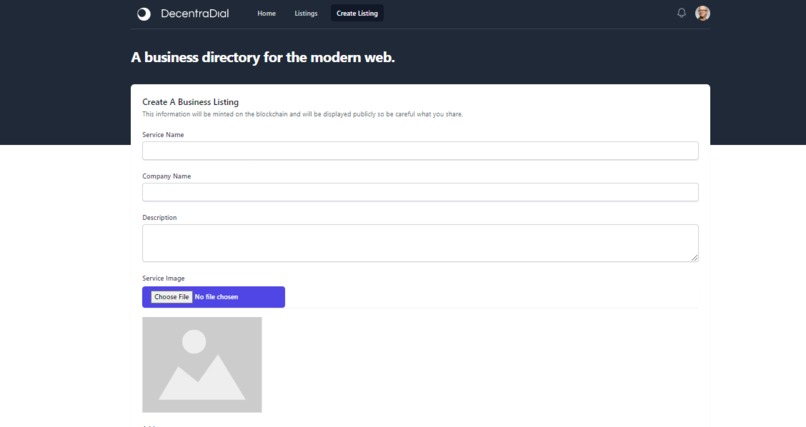Click the No file chosen label

(x=216, y=297)
